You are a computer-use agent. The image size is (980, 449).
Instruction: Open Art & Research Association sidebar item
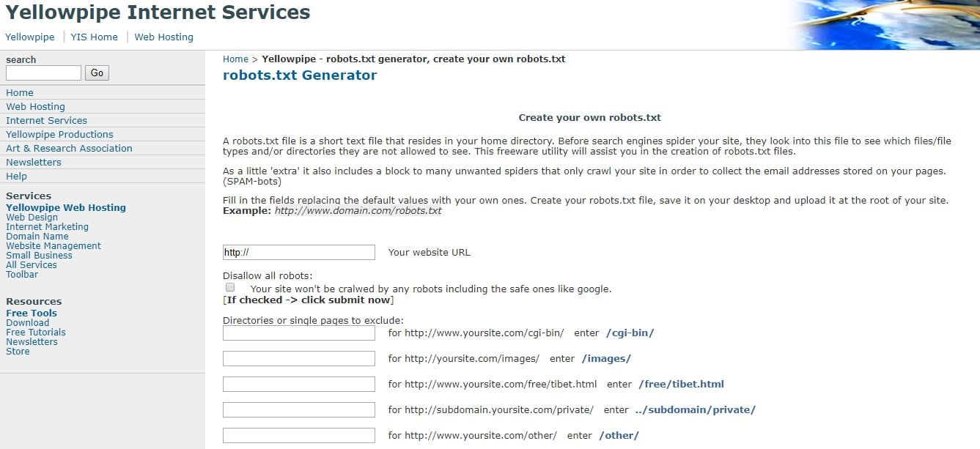click(69, 149)
